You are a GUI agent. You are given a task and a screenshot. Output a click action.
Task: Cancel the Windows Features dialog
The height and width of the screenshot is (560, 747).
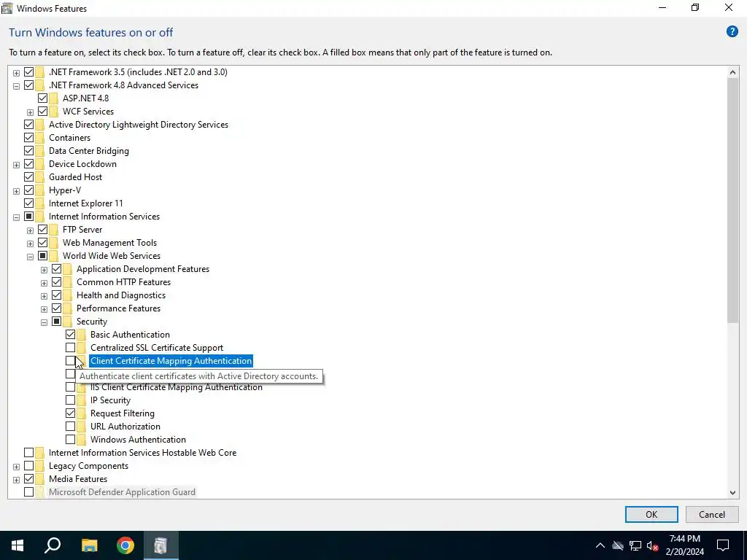coord(712,514)
